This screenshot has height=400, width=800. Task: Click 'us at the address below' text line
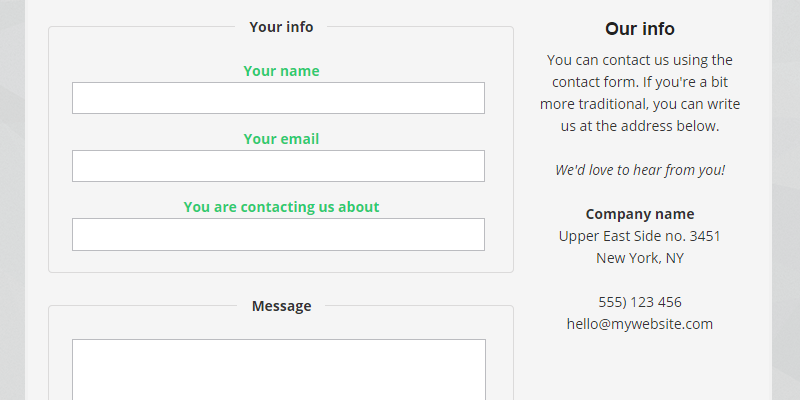click(640, 126)
